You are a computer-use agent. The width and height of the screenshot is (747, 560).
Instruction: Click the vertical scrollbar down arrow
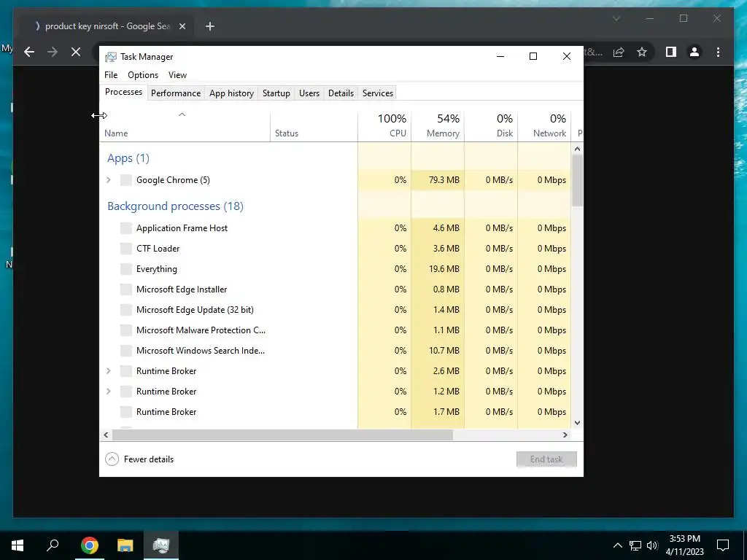(x=578, y=423)
